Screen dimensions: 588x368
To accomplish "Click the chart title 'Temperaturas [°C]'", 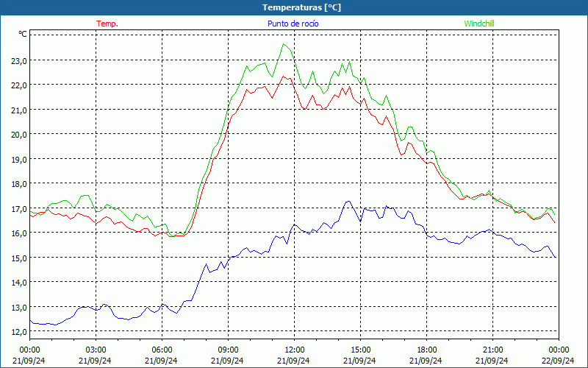I will (x=301, y=7).
